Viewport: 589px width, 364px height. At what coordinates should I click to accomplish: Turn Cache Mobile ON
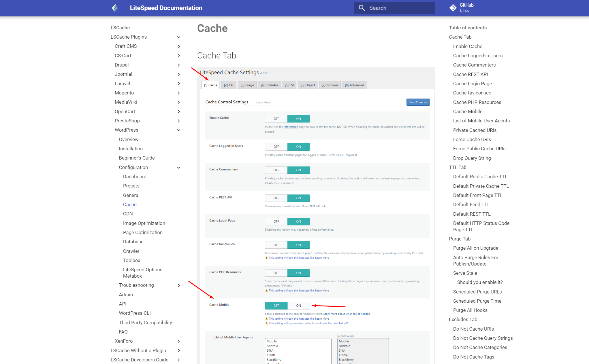coord(299,306)
